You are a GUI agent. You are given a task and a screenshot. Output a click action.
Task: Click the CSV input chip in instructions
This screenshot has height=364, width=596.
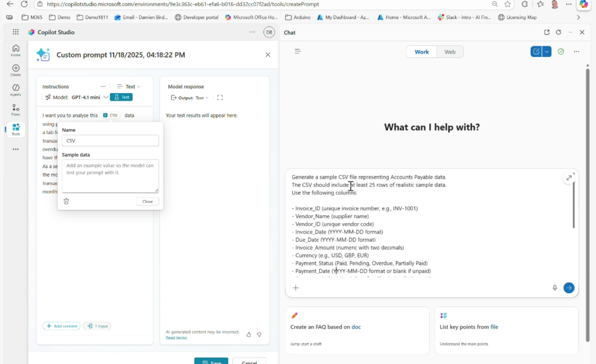(110, 115)
